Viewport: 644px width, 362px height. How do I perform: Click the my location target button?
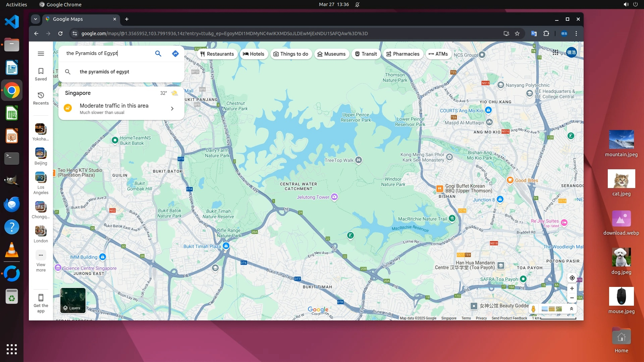pos(572,278)
